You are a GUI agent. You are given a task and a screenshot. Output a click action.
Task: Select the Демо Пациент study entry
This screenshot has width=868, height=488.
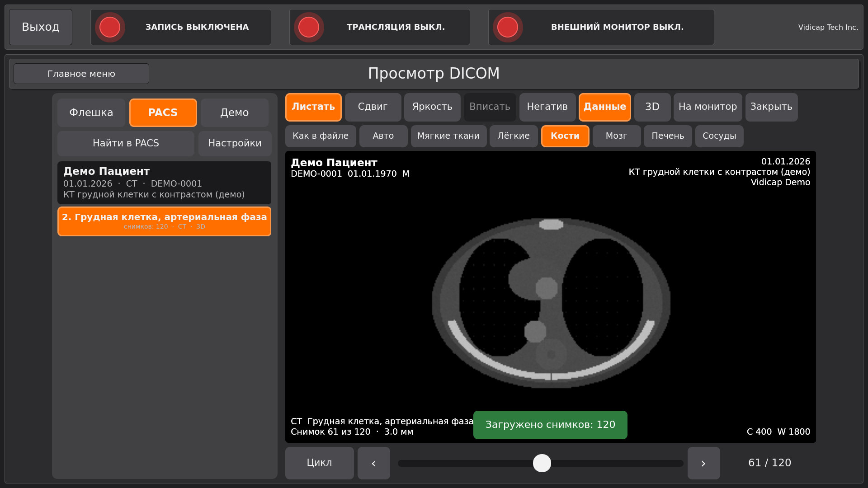165,183
